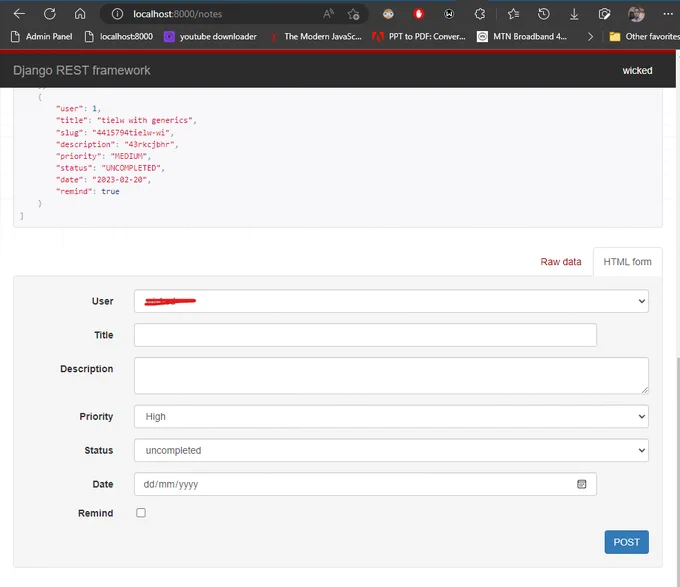Open the date picker calendar icon
The image size is (680, 587).
[x=582, y=484]
